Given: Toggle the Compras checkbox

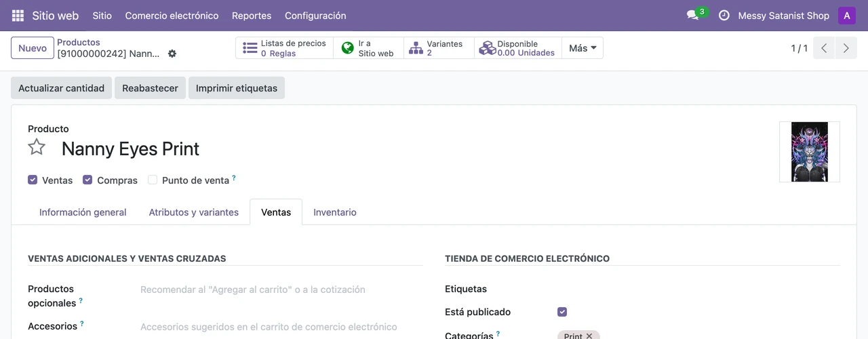Looking at the screenshot, I should pos(87,180).
